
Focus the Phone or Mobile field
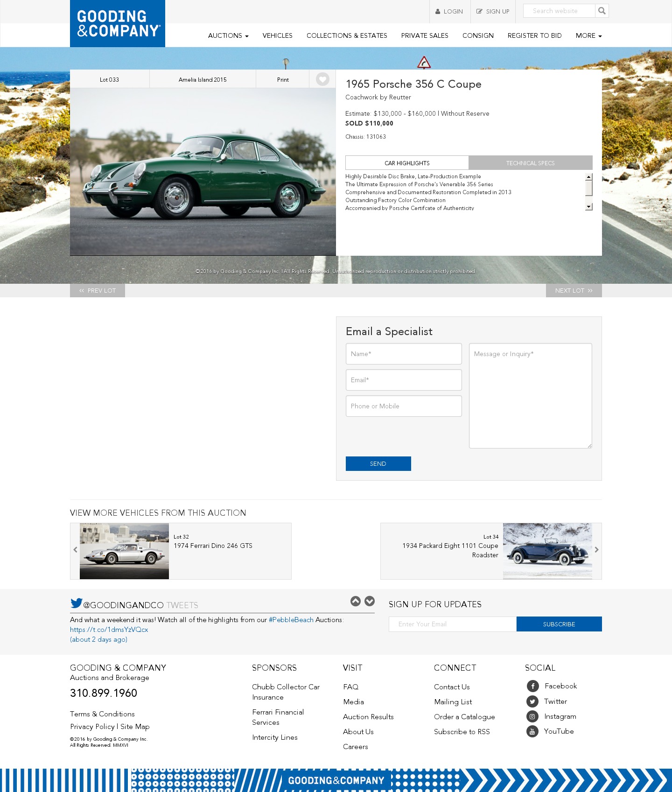[x=404, y=406]
